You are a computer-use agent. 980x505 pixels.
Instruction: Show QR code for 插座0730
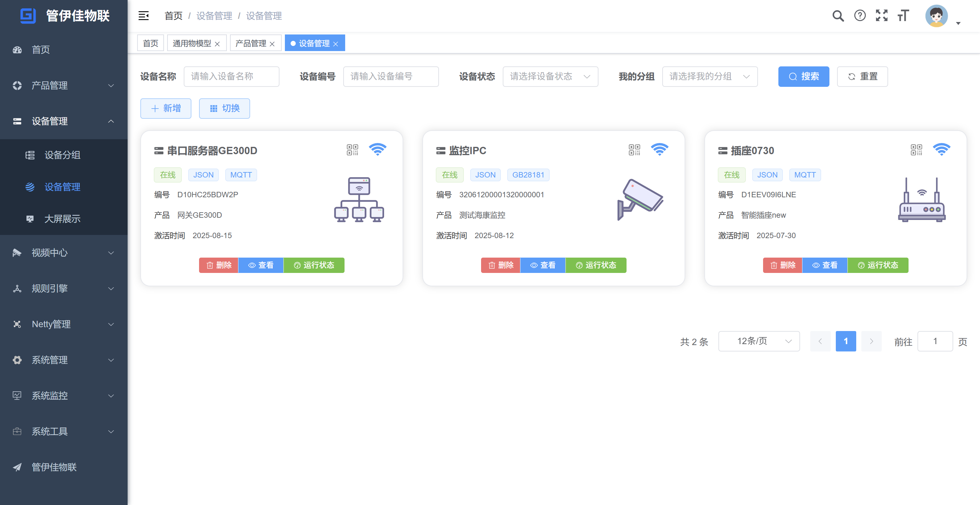(916, 150)
